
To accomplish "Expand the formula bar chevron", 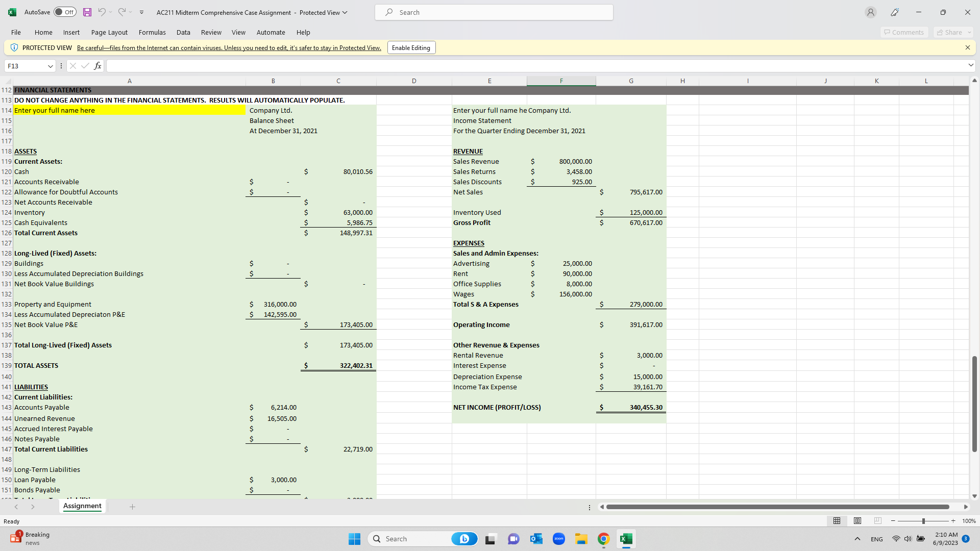I will coord(970,65).
